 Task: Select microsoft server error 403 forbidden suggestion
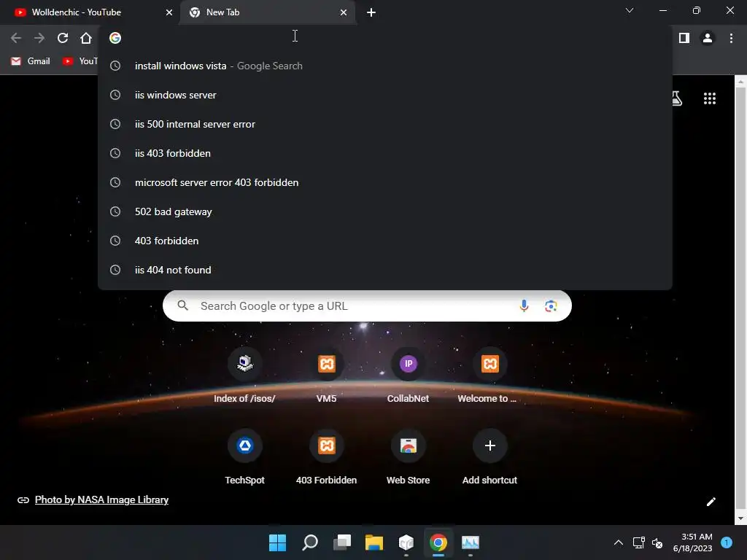tap(385, 182)
